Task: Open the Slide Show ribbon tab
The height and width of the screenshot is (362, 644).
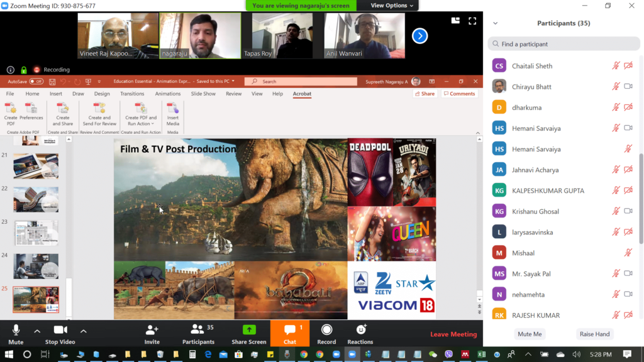Action: click(x=203, y=94)
